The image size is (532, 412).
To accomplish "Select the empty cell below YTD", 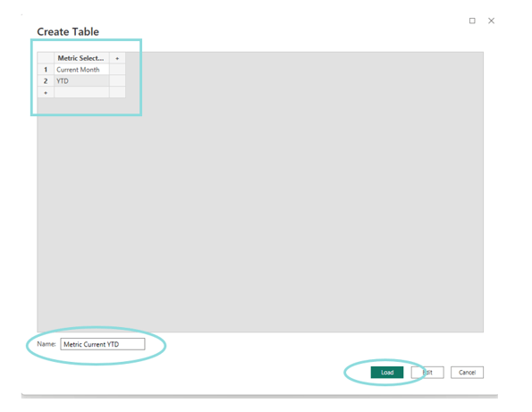I will [81, 92].
